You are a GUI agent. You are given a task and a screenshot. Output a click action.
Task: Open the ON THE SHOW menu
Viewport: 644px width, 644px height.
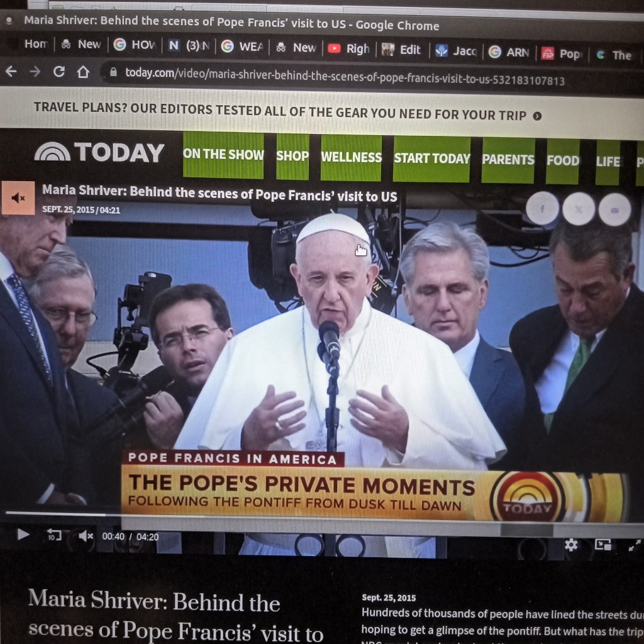(x=223, y=155)
